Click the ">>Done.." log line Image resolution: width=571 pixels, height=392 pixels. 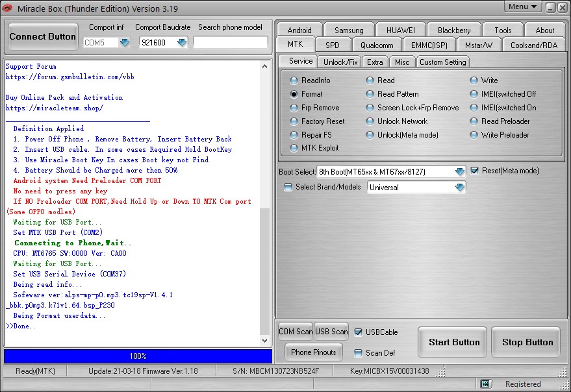click(x=21, y=326)
